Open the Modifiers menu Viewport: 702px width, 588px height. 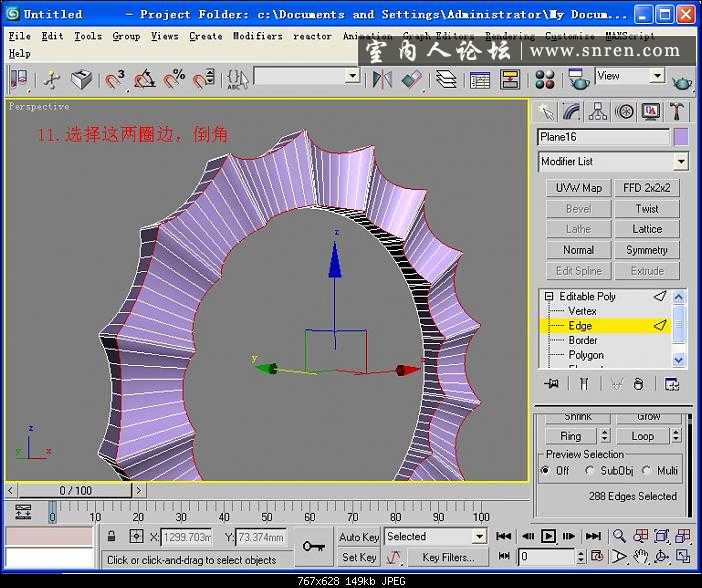(x=257, y=36)
